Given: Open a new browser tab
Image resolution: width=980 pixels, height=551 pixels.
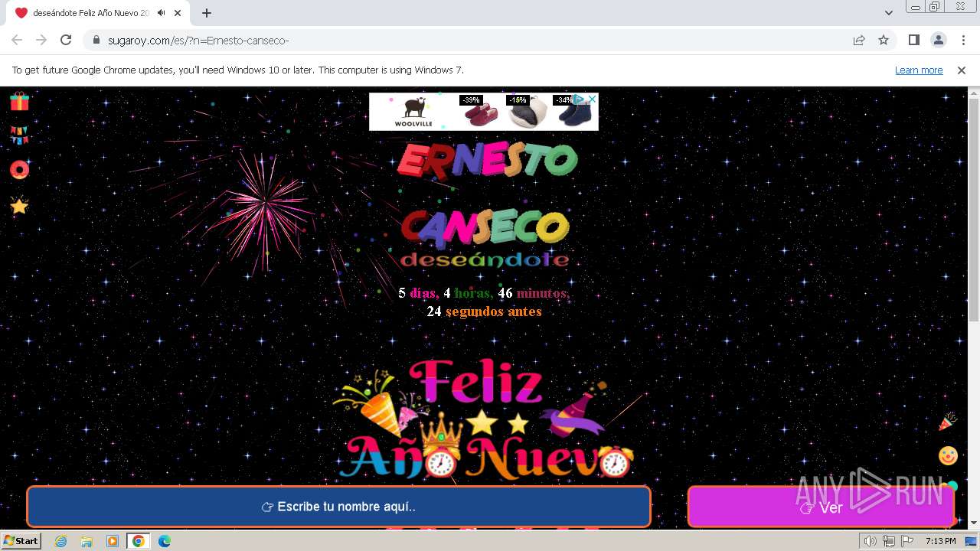Looking at the screenshot, I should pyautogui.click(x=207, y=13).
